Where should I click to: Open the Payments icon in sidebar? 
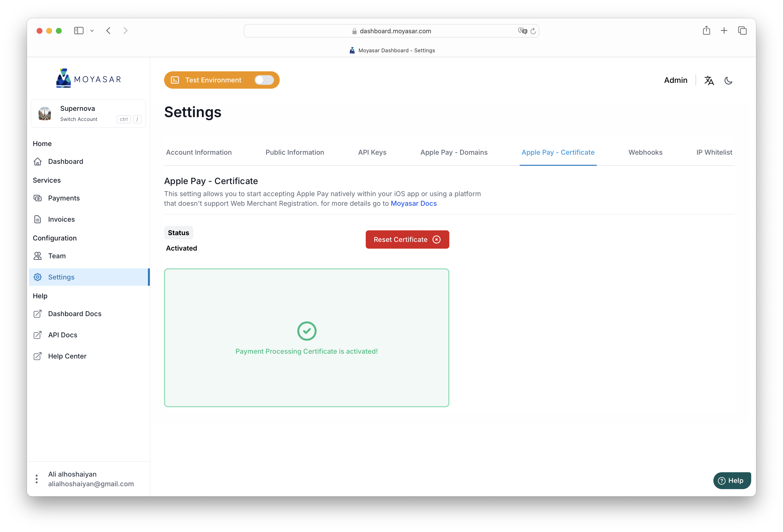pos(38,198)
